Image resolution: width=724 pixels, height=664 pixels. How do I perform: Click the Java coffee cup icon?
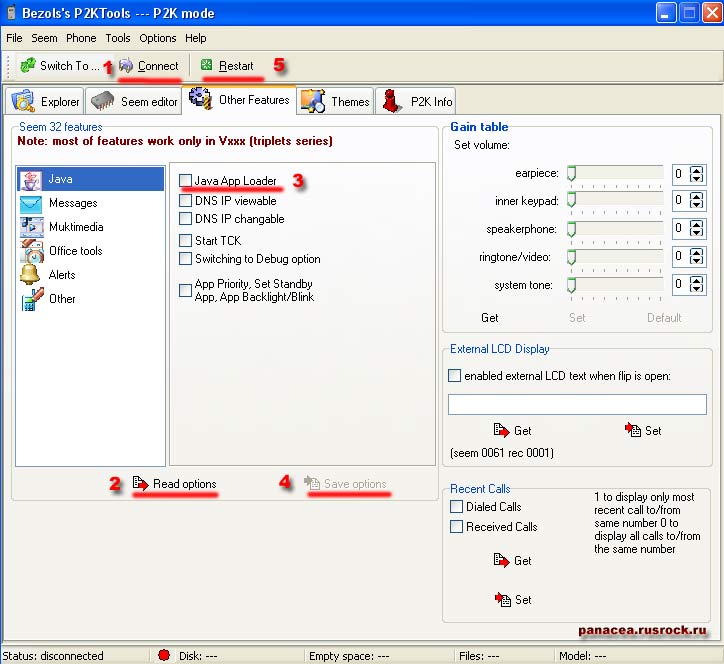point(30,180)
